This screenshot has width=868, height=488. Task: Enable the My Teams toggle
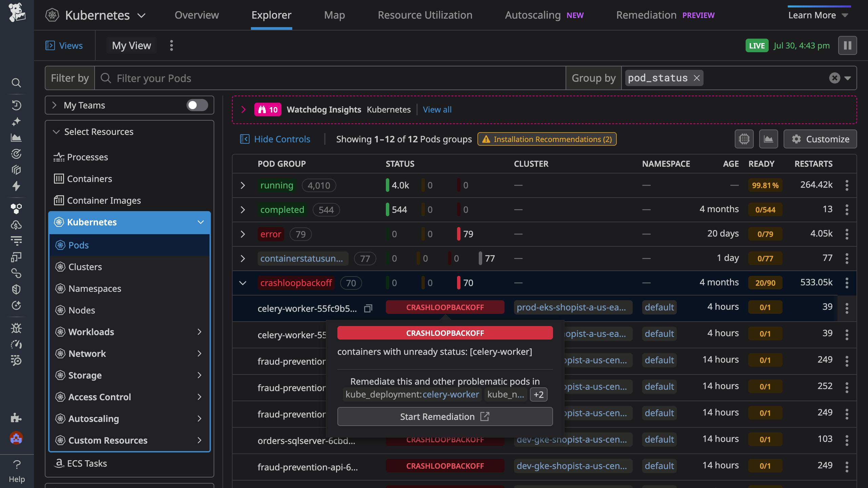(197, 105)
